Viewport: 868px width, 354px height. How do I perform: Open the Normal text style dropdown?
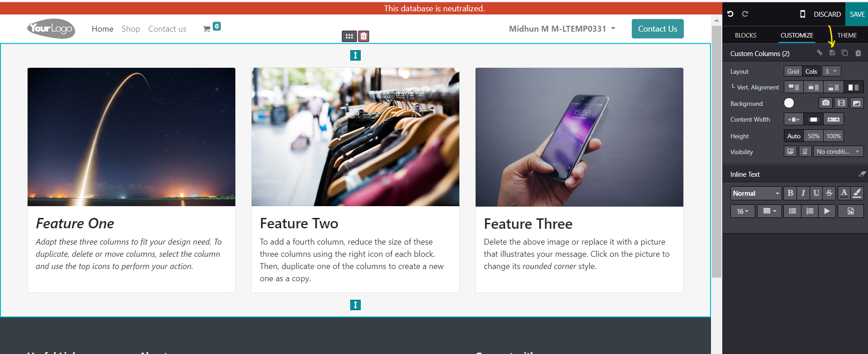pyautogui.click(x=756, y=193)
